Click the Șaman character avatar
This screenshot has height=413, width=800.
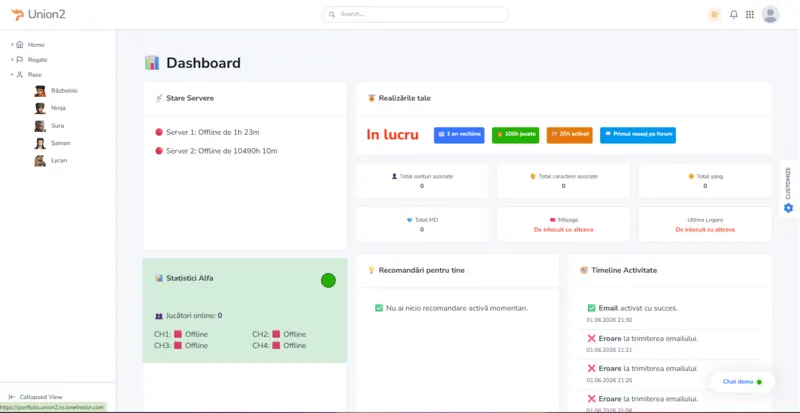pos(40,143)
